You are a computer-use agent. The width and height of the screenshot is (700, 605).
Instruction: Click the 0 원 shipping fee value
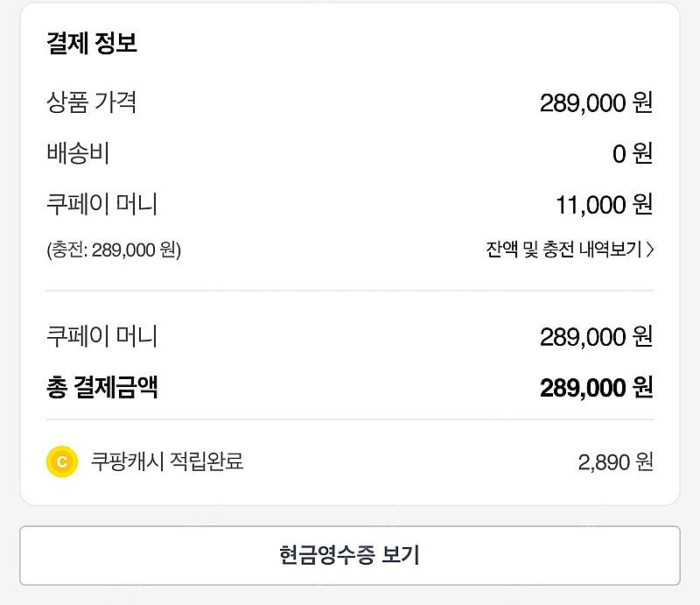[x=632, y=154]
